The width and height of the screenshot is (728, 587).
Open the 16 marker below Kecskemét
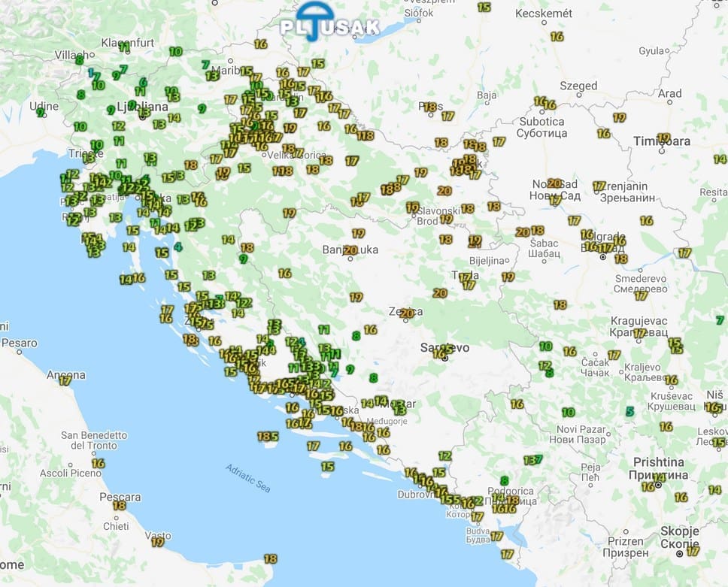(557, 36)
